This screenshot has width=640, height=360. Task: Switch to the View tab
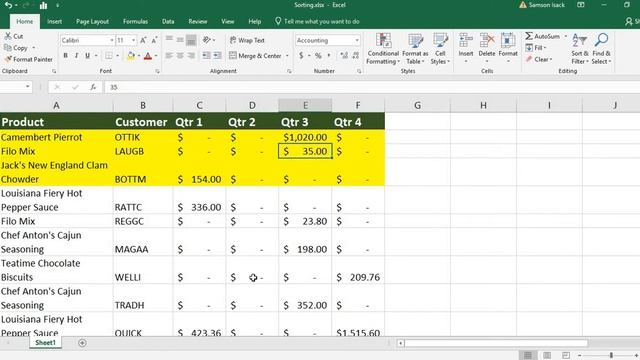click(227, 21)
